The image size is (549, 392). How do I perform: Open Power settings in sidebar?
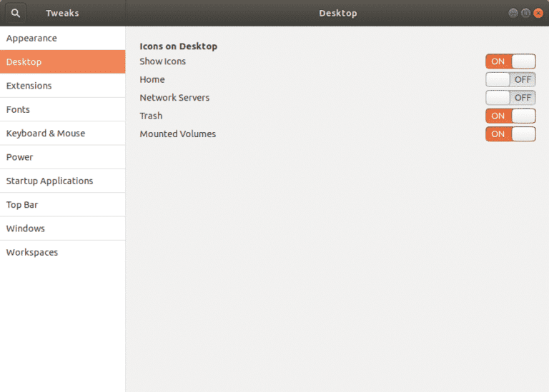(x=63, y=157)
